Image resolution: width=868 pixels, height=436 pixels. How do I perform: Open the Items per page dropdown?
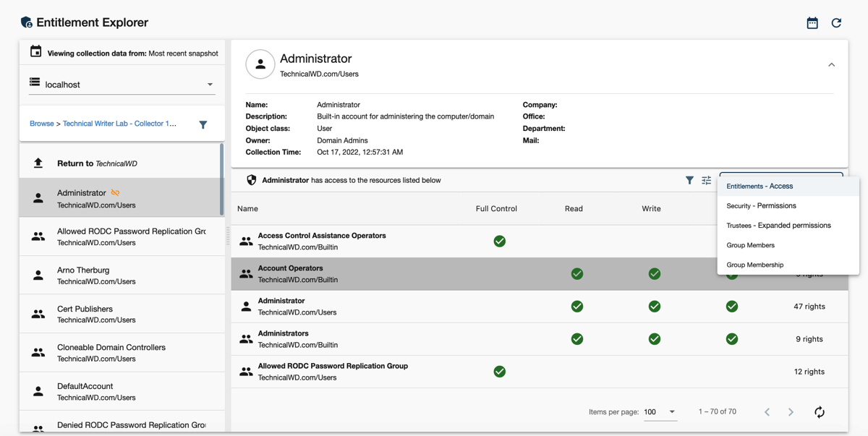[660, 412]
